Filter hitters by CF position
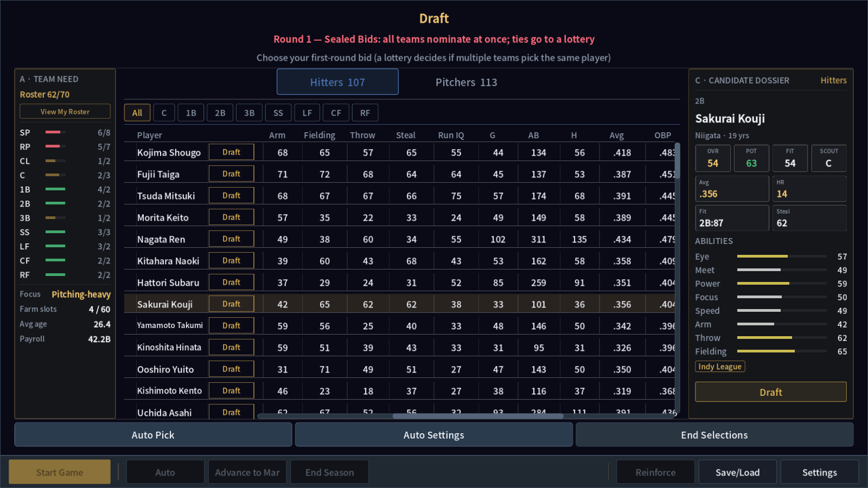Viewport: 868px width, 488px height. coord(336,113)
